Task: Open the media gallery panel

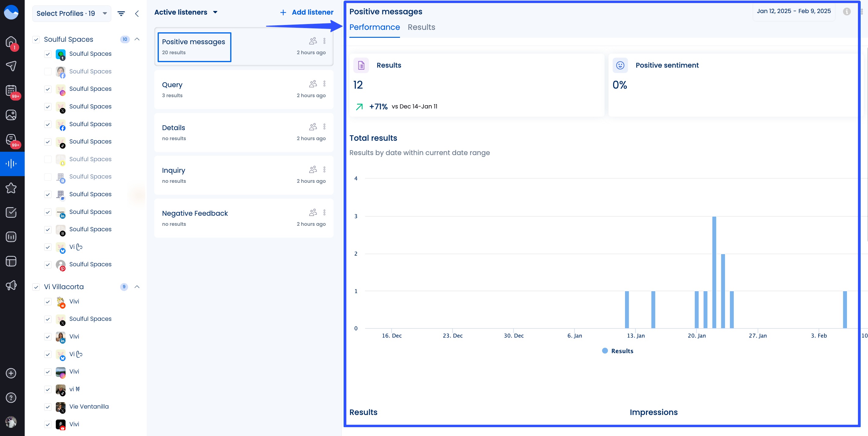Action: 12,115
